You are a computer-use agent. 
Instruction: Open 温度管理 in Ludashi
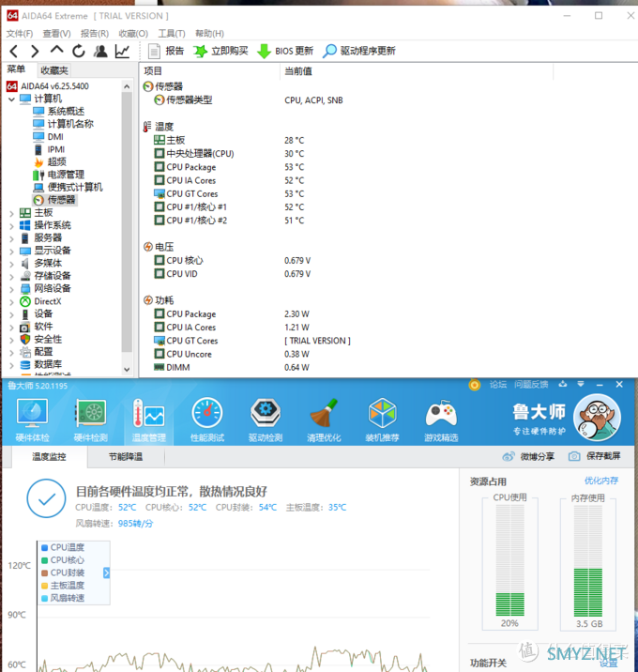point(148,420)
